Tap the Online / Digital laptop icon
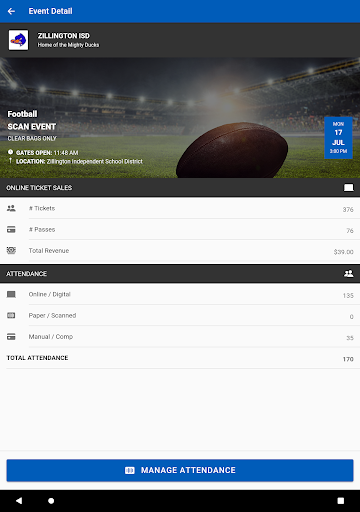Image resolution: width=360 pixels, height=512 pixels. (11, 294)
